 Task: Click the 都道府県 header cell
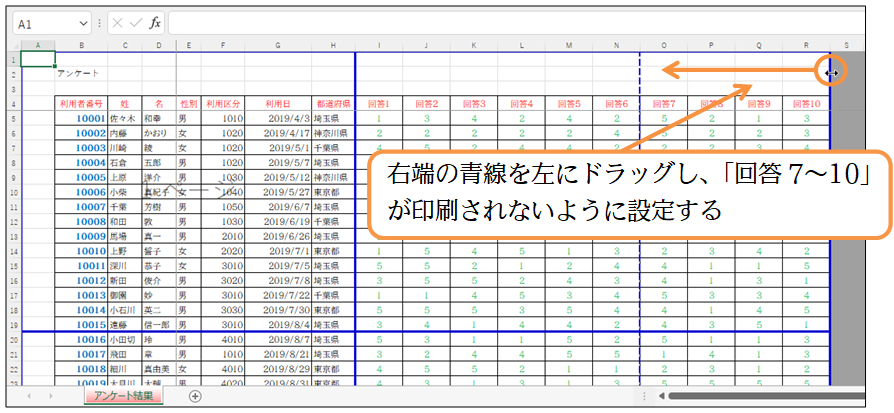pyautogui.click(x=333, y=104)
